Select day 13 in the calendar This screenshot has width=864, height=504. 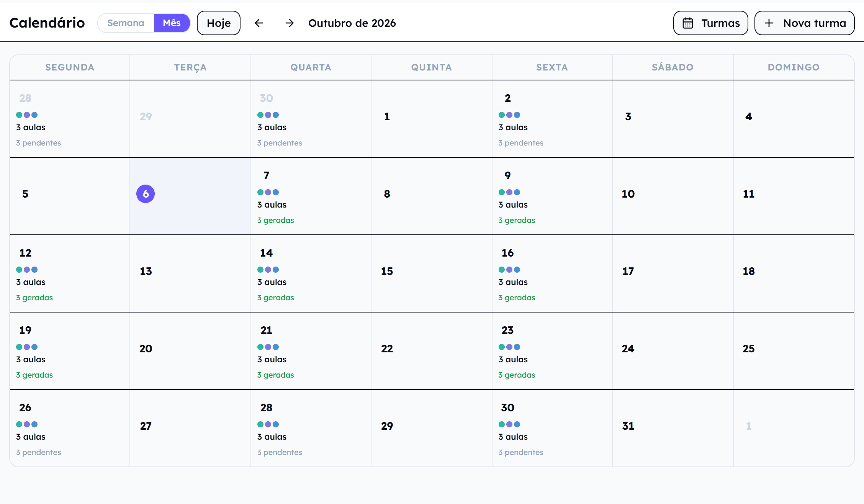tap(146, 271)
